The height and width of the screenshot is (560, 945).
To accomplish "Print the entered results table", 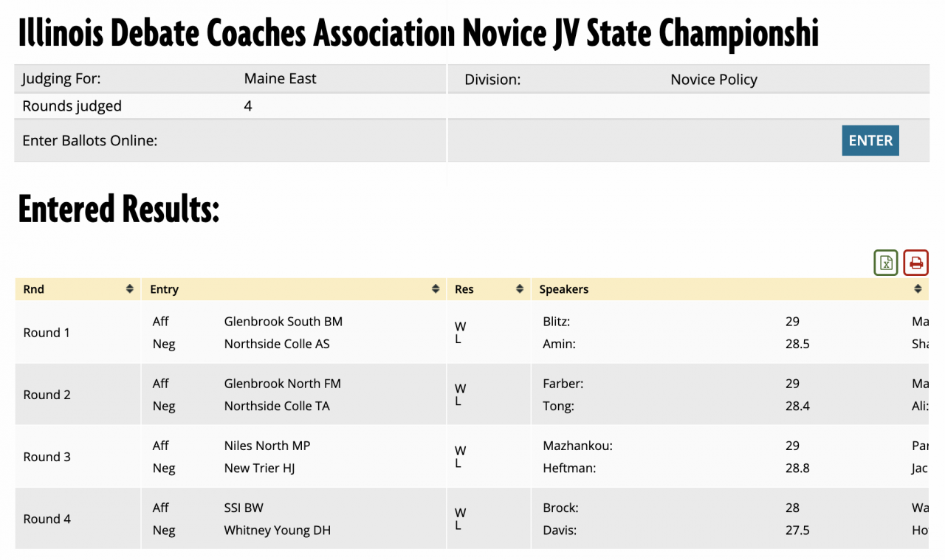I will pyautogui.click(x=915, y=263).
